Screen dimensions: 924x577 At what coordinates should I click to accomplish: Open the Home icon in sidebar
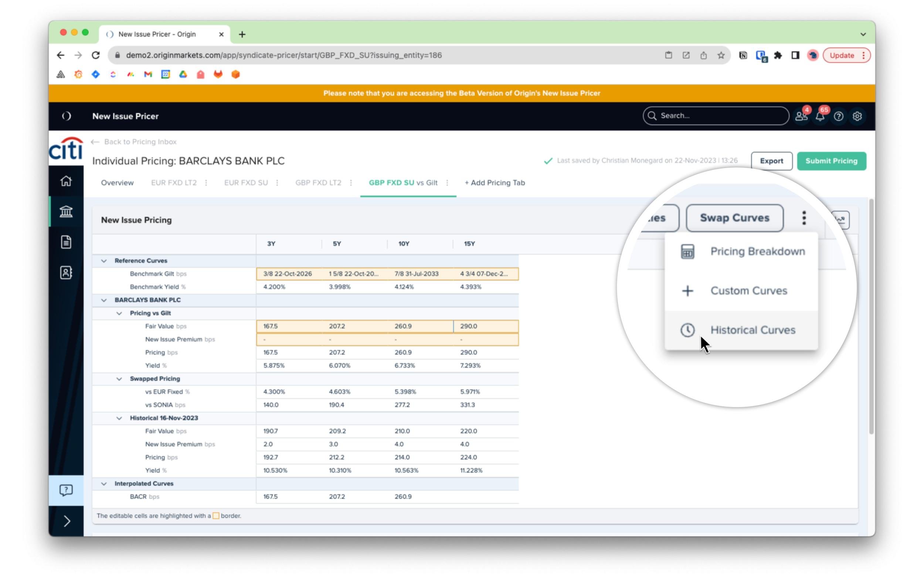click(x=66, y=181)
